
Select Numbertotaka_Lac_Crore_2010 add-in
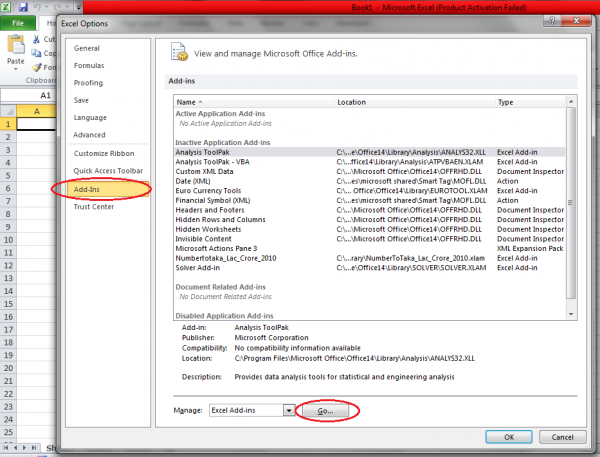(x=370, y=258)
